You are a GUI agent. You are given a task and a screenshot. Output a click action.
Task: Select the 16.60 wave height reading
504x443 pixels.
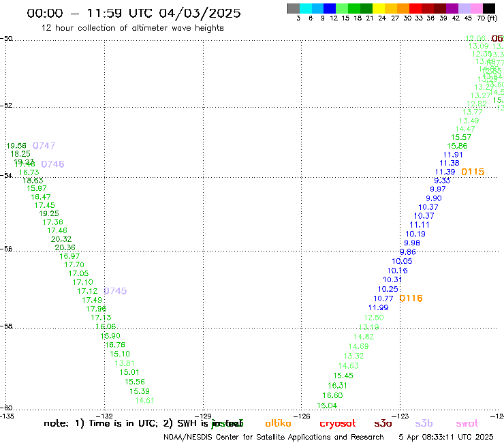pyautogui.click(x=332, y=395)
